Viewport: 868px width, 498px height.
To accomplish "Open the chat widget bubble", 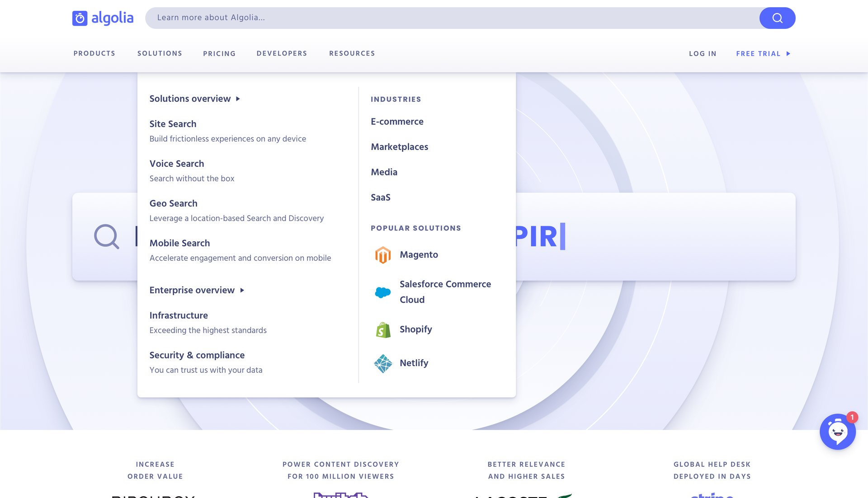I will pos(838,432).
